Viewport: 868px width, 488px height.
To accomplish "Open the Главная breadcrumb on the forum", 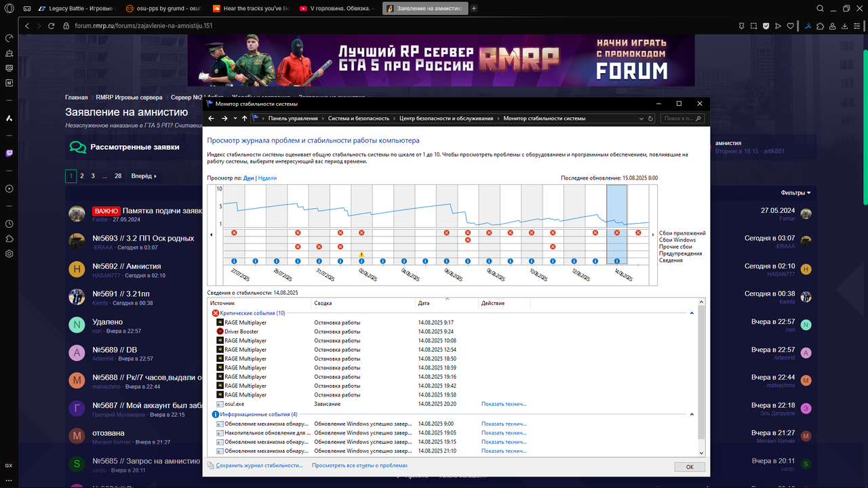I will [x=77, y=97].
